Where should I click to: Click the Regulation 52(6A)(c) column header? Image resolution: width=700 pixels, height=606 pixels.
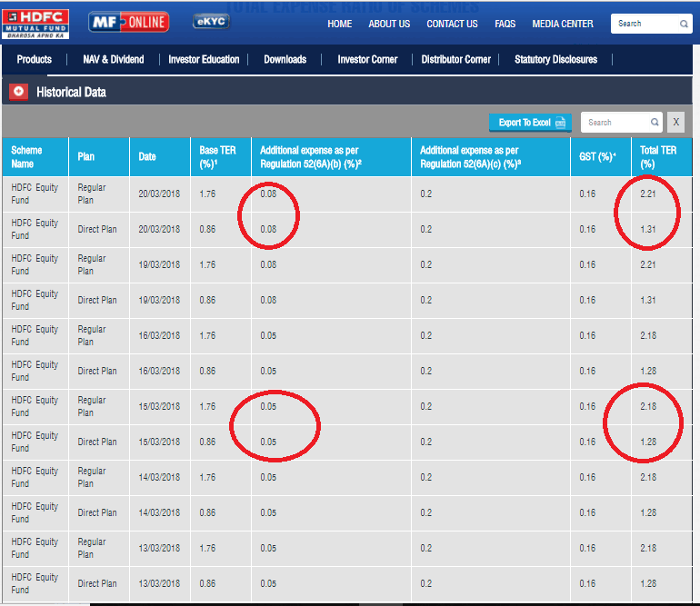[491, 156]
